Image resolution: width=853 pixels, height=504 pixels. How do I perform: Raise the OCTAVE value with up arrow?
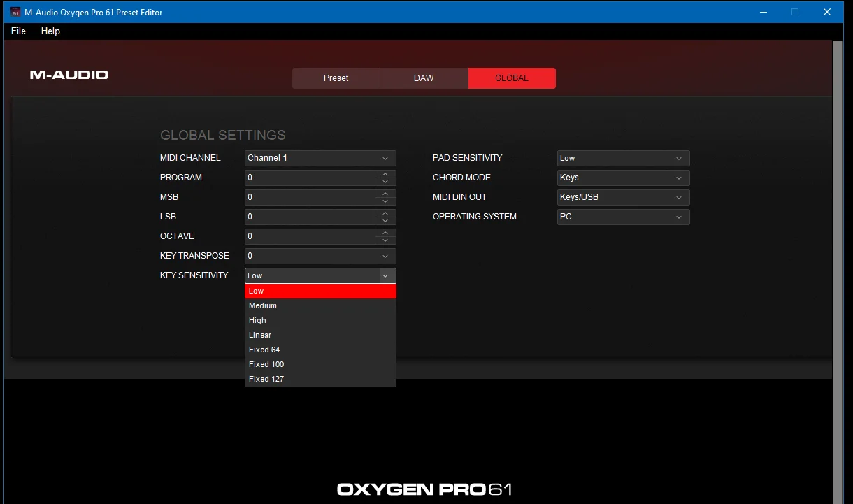(x=385, y=233)
